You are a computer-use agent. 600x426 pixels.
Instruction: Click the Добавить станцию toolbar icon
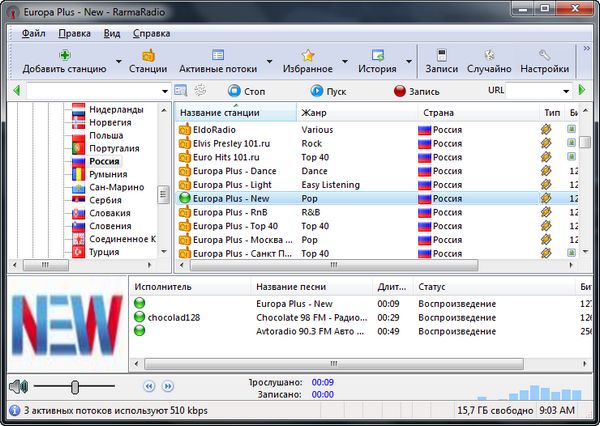point(64,55)
